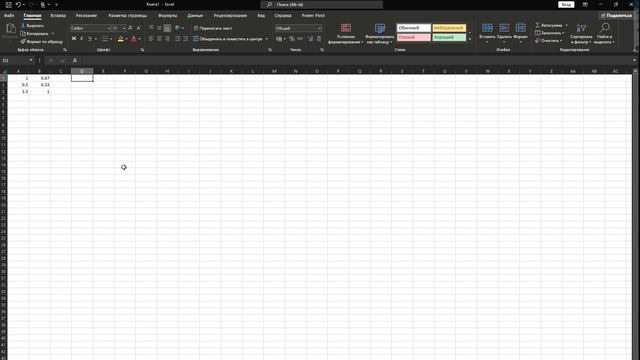640x360 pixels.
Task: Apply the accounting number format
Action: [279, 39]
